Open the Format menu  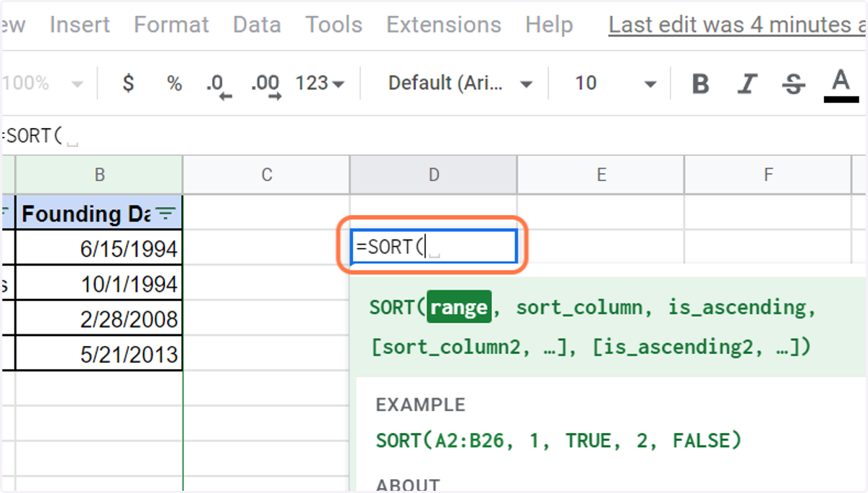point(171,25)
